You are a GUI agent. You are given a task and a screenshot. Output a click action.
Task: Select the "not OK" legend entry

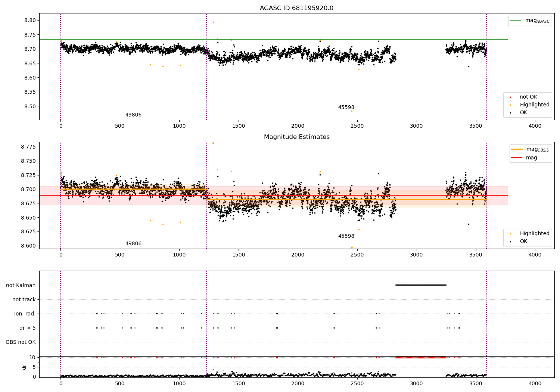pos(528,97)
